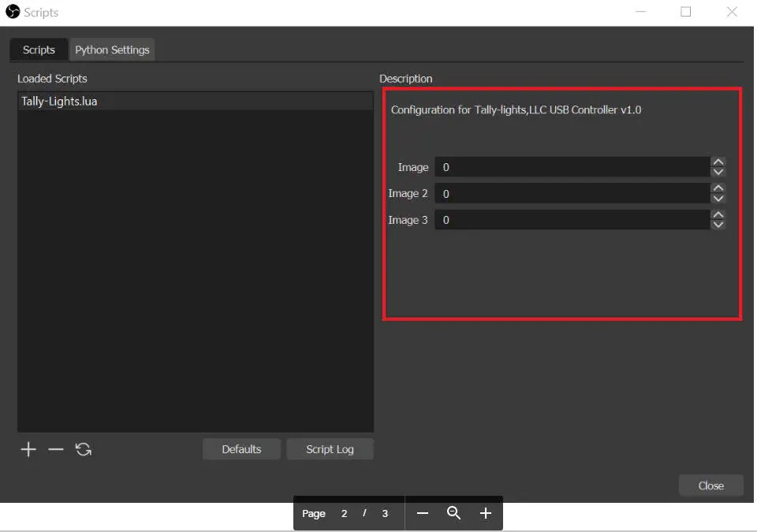This screenshot has width=757, height=532.
Task: Decrease the Image value with down arrow
Action: 718,172
